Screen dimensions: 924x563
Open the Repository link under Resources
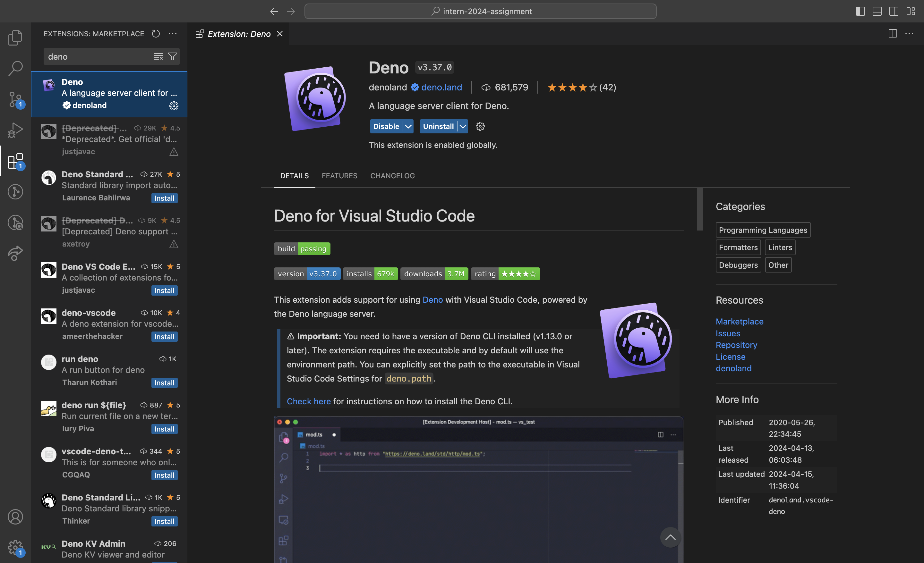pos(736,345)
